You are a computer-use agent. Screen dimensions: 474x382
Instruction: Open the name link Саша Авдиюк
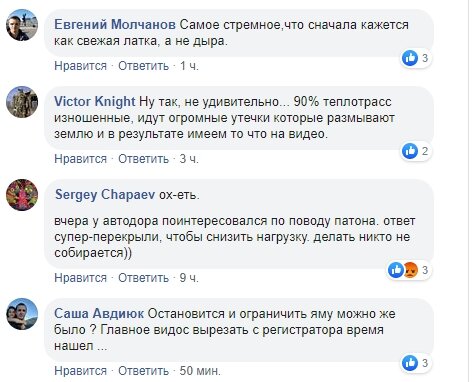[x=99, y=313]
